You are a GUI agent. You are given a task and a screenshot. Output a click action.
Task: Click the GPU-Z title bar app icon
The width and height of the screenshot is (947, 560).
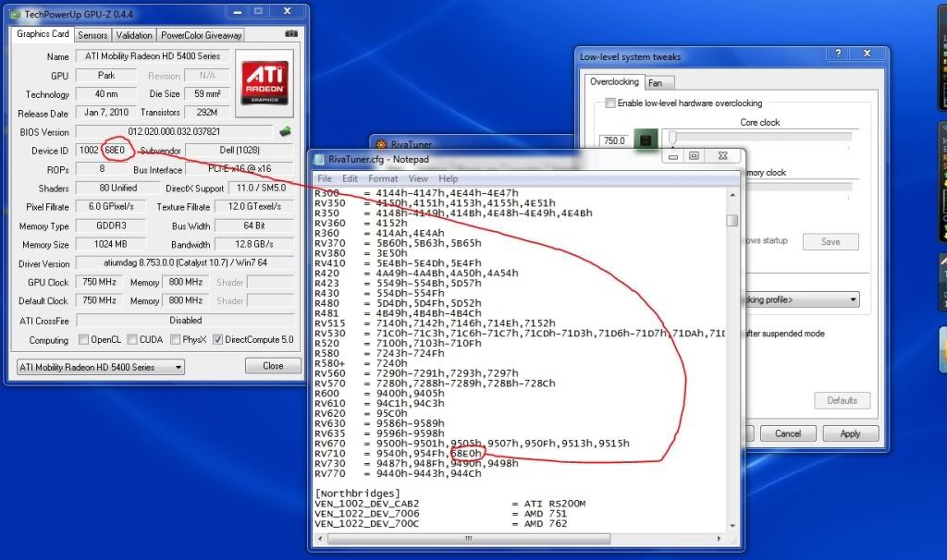point(16,14)
